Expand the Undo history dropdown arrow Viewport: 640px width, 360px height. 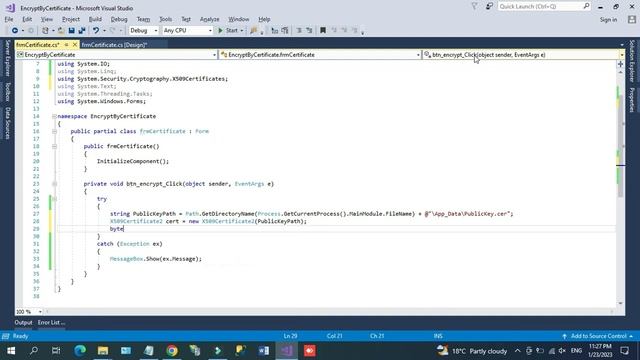104,31
